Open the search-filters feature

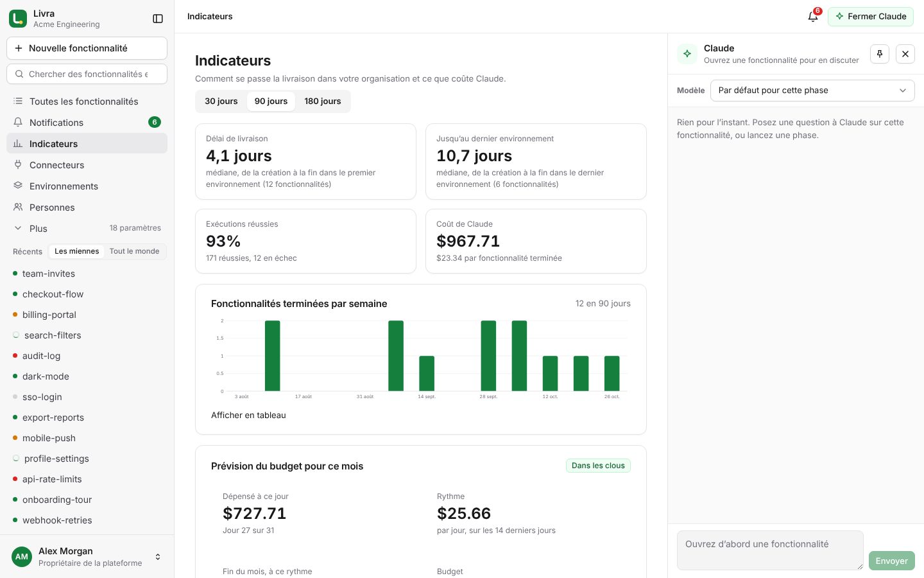(x=87, y=335)
